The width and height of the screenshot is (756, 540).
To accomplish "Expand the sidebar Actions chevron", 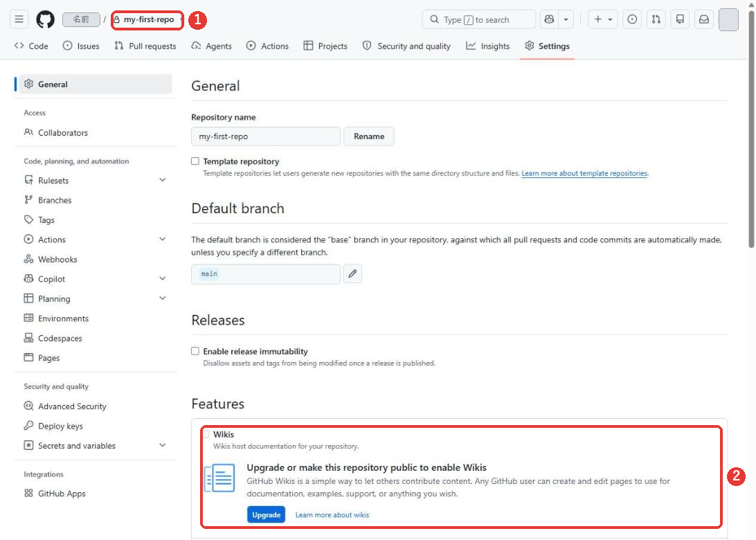I will 163,239.
